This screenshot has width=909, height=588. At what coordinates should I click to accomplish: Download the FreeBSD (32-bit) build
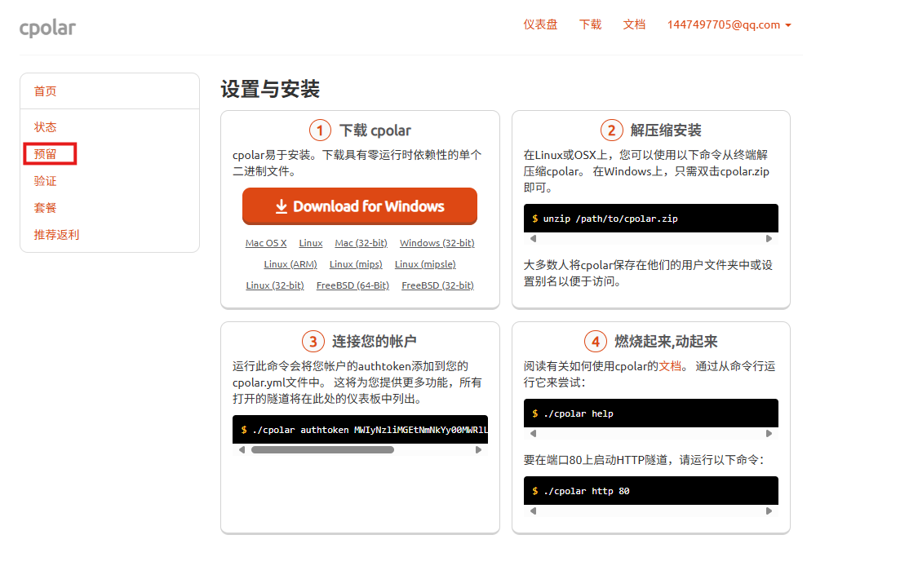point(437,285)
